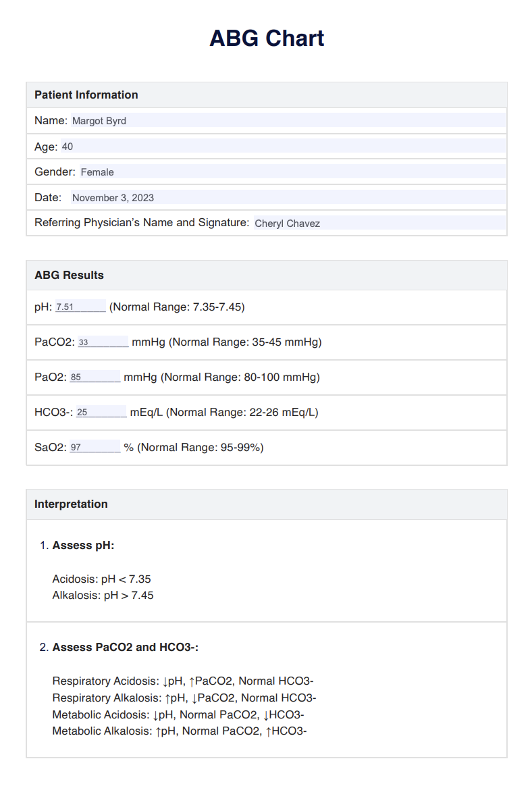Click the line Acidosis: pH < 7.35
Image resolution: width=532 pixels, height=786 pixels.
point(101,579)
